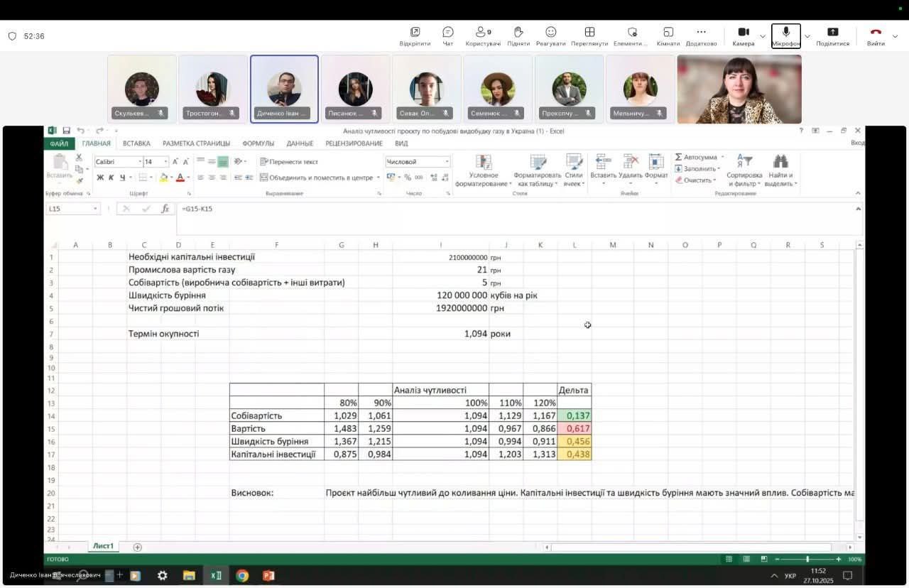
Task: Switch to the ФОРМУЛЫ ribbon tab
Action: click(x=258, y=143)
